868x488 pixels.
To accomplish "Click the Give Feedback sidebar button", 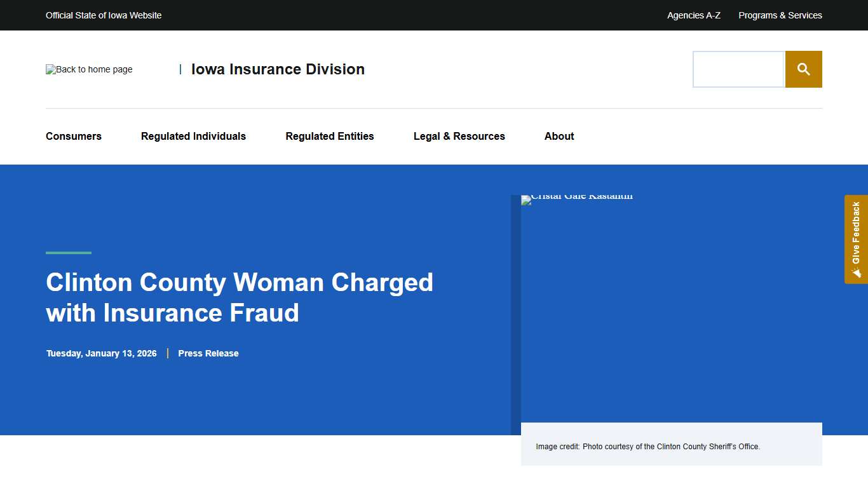I will pos(856,240).
